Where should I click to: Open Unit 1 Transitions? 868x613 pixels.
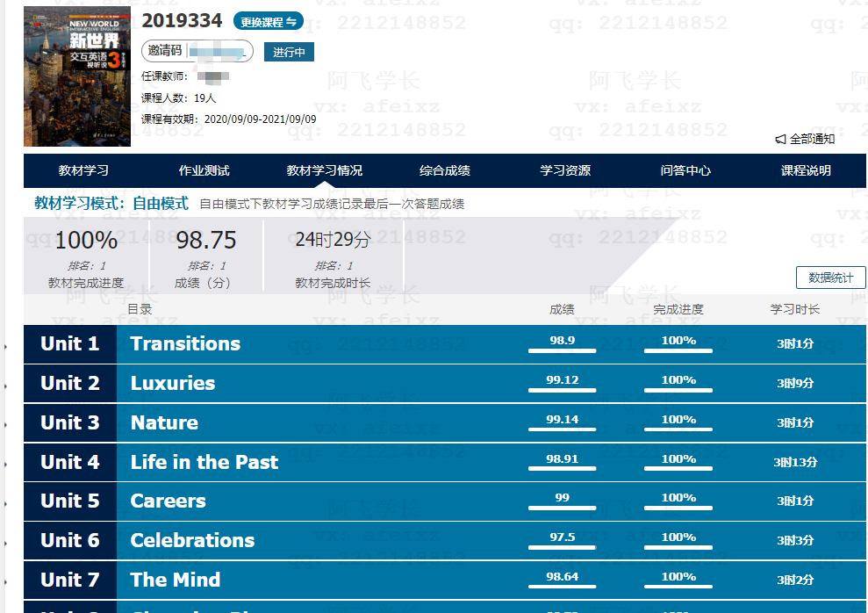186,343
